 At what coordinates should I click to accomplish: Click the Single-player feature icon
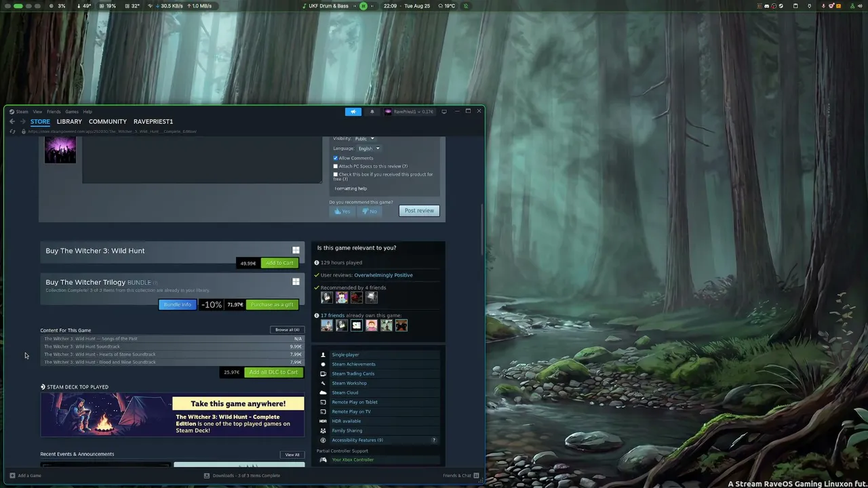323,354
